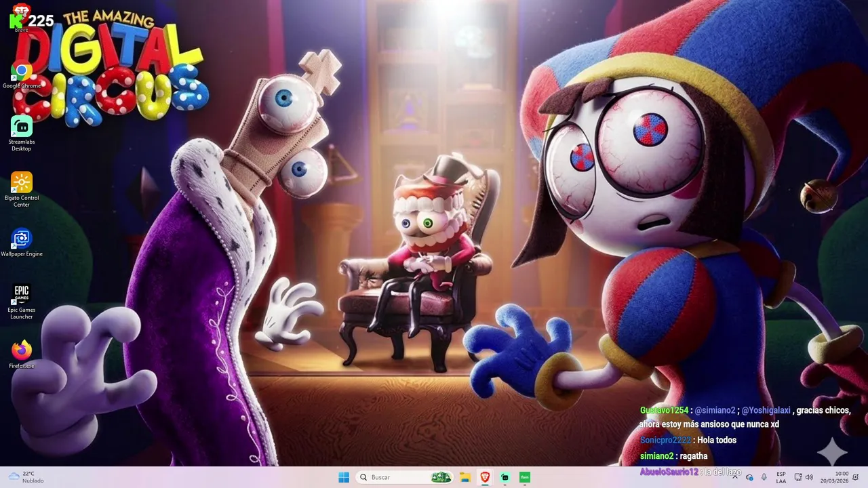Open File Explorer from the taskbar
This screenshot has height=488, width=868.
(465, 477)
